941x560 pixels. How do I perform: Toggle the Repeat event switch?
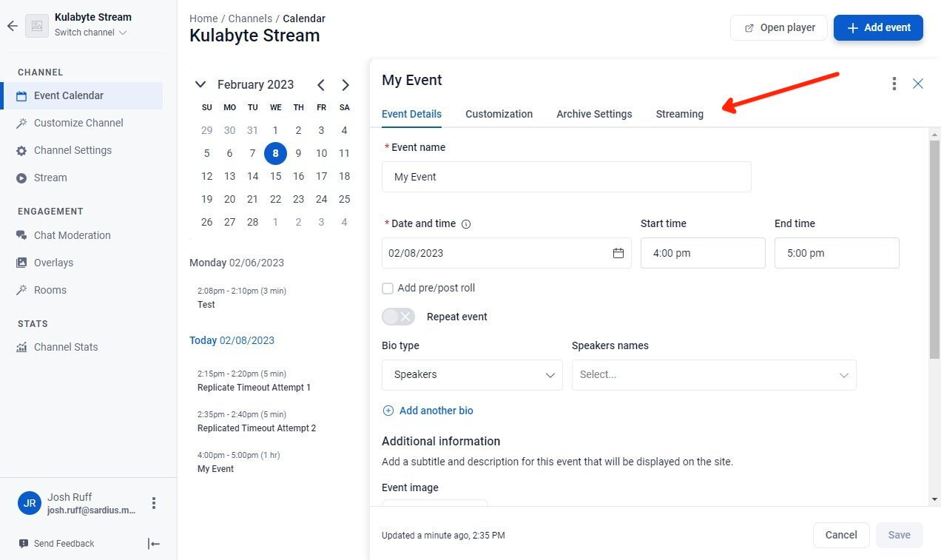pos(399,317)
